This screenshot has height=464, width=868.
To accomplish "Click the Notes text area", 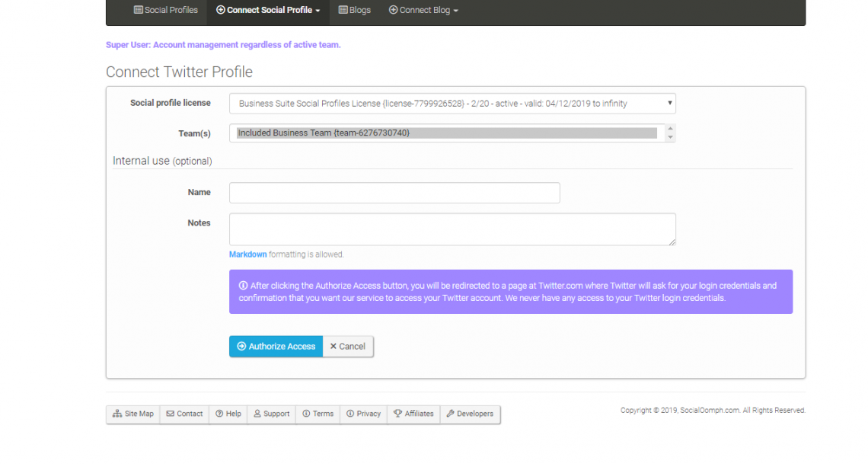I will click(x=452, y=229).
